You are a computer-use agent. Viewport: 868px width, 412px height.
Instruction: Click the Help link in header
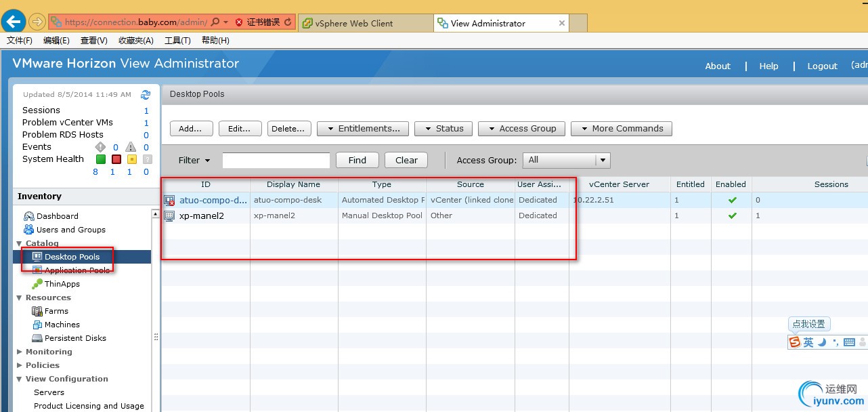768,66
